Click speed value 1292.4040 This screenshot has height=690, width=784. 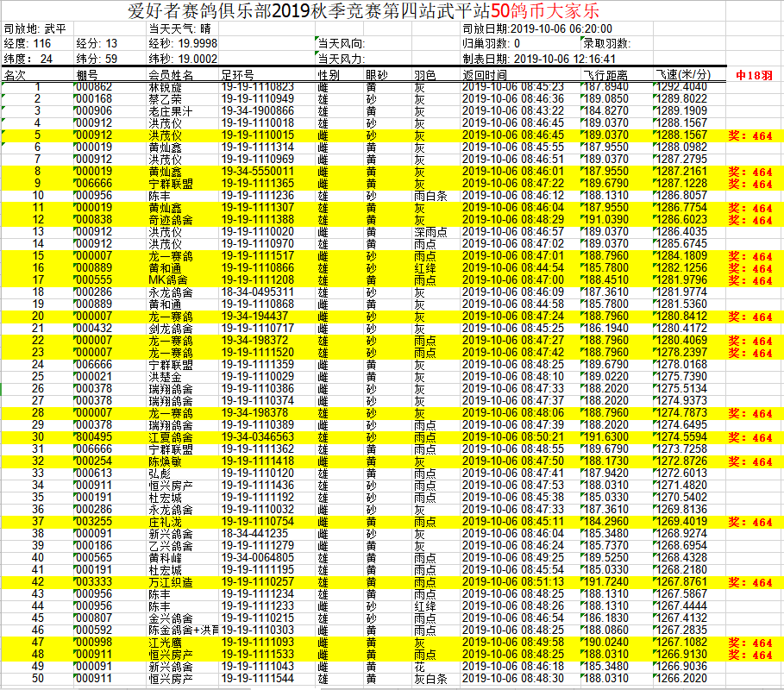(681, 87)
